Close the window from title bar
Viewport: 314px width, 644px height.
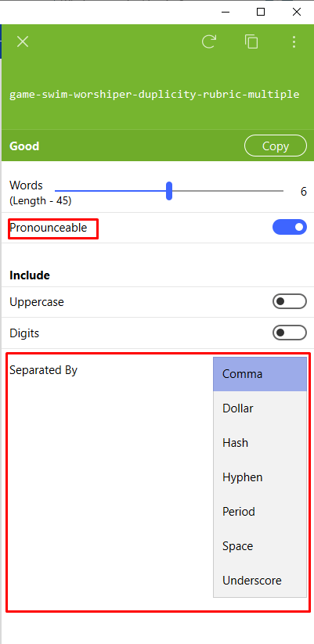(296, 12)
